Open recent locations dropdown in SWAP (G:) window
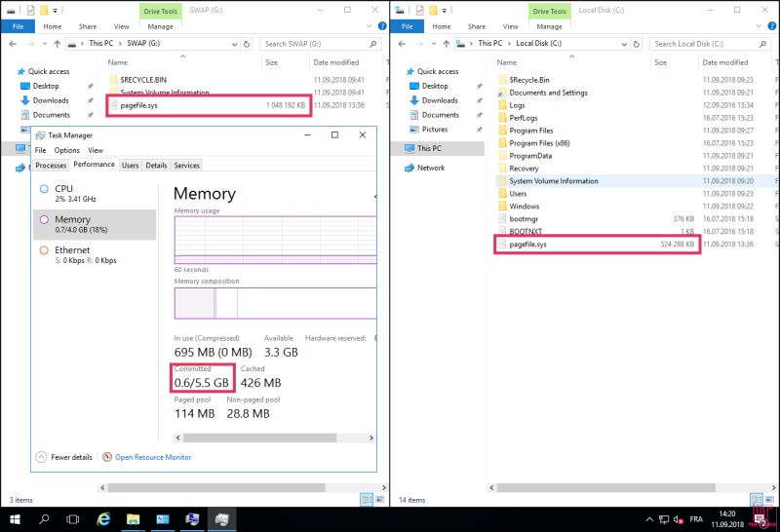 (x=44, y=44)
